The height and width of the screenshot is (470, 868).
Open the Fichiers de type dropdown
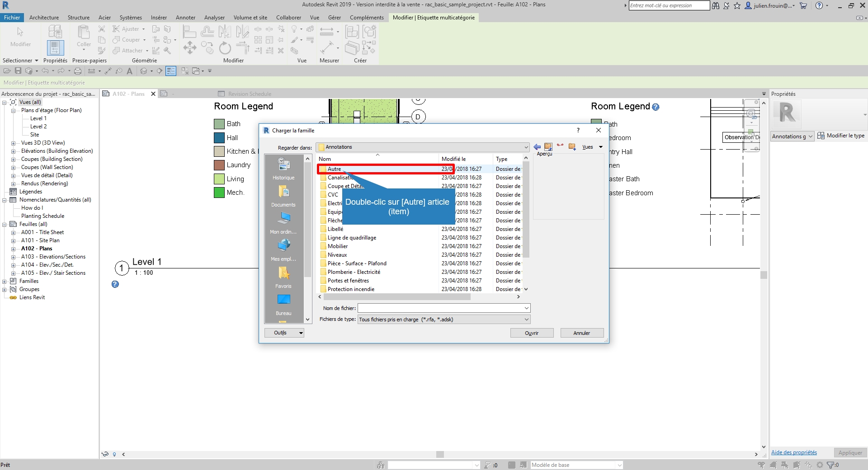(x=526, y=320)
